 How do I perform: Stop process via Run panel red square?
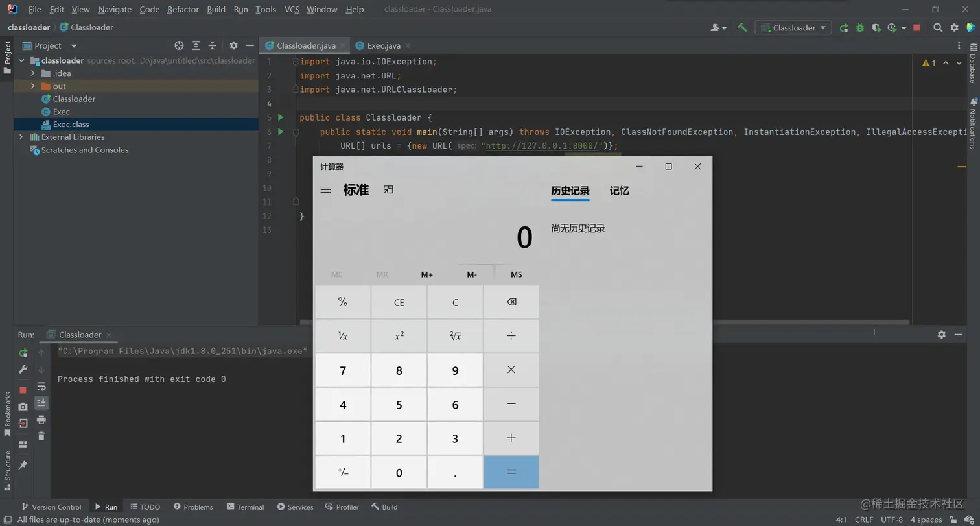coord(23,390)
